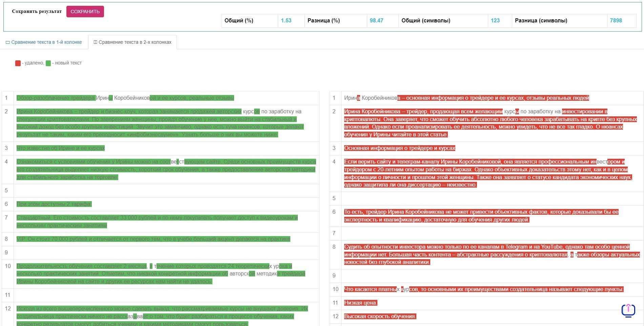
Task: Click right paragraph starting То есть, трейдер Ирина
Action: tap(481, 216)
